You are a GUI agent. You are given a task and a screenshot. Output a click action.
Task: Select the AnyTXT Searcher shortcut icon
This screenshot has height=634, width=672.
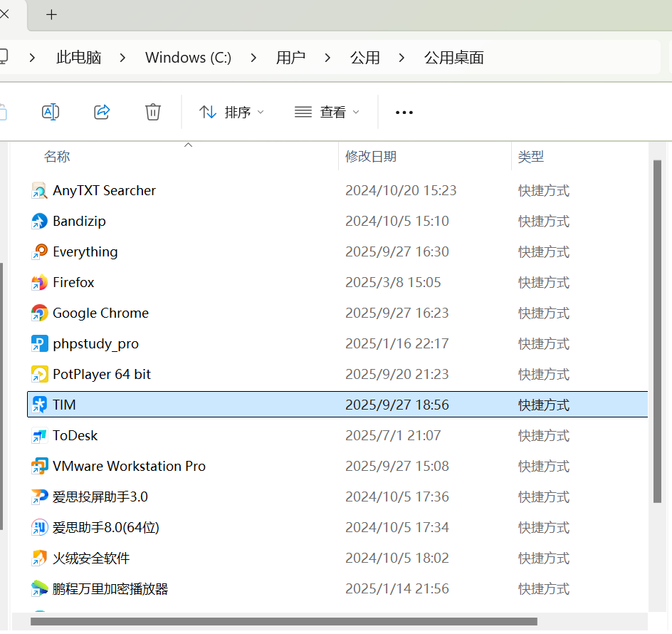39,190
